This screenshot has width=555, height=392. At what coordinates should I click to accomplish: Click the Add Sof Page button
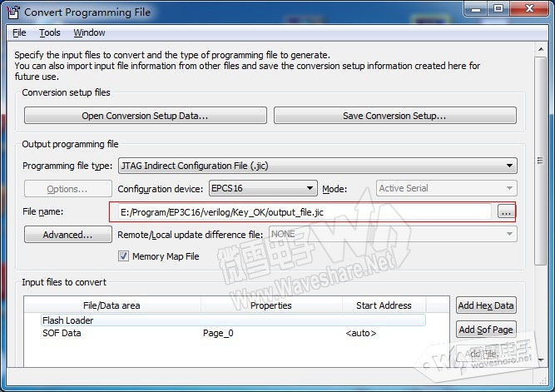(486, 330)
